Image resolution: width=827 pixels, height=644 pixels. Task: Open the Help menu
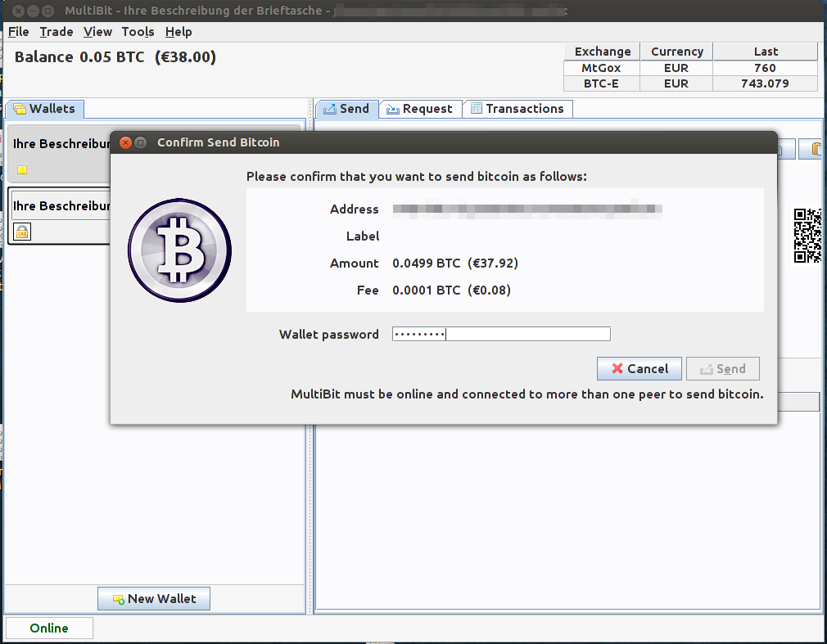(179, 32)
